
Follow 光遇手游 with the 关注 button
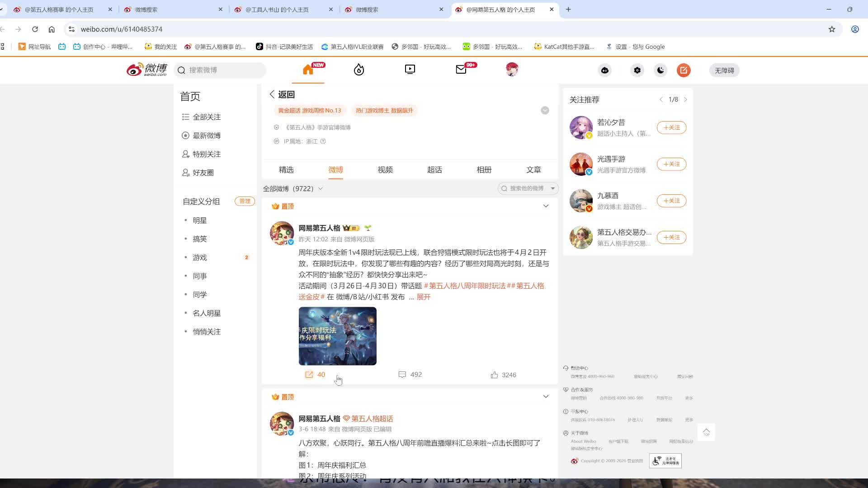[671, 164]
